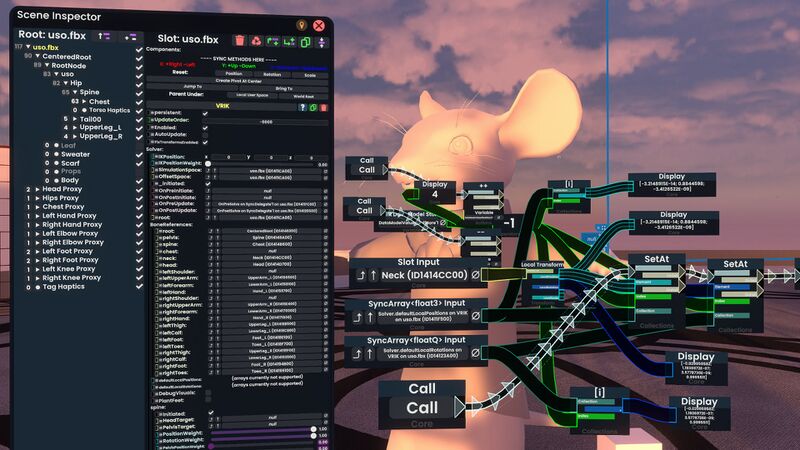This screenshot has width=800, height=450.
Task: Select the Body slot in hierarchy
Action: point(70,181)
